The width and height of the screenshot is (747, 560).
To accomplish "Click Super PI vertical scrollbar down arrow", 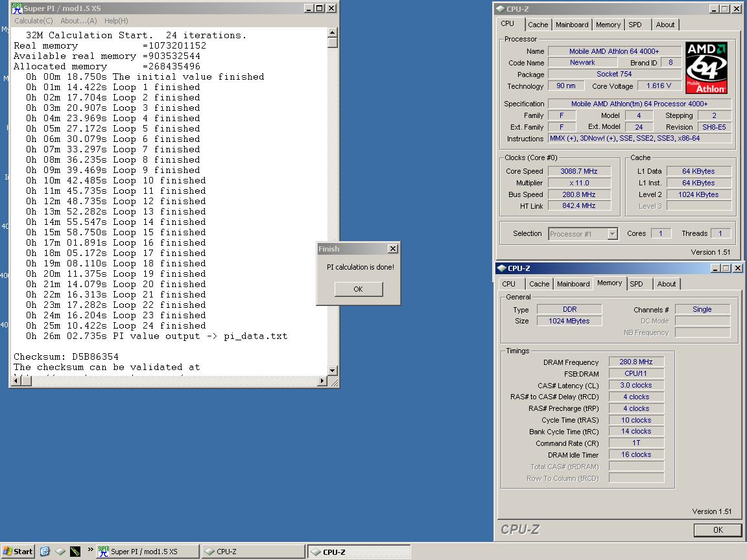I will [x=333, y=371].
